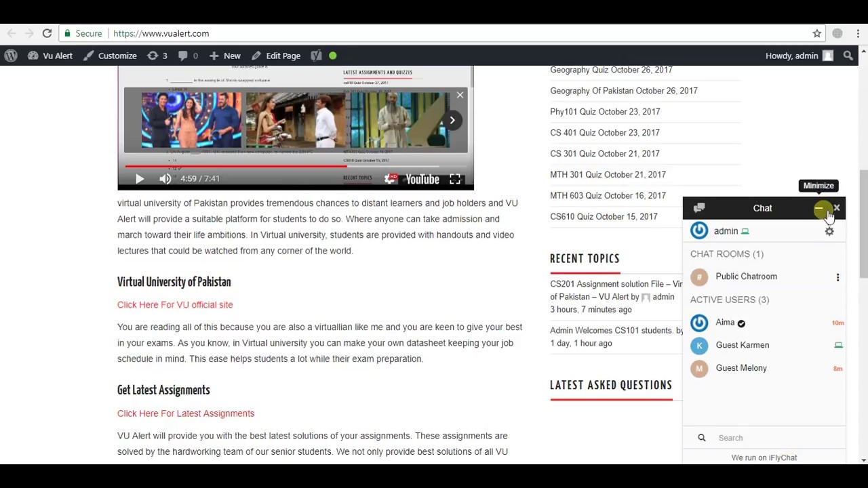The image size is (868, 488).
Task: Open the New content menu
Action: tap(224, 56)
